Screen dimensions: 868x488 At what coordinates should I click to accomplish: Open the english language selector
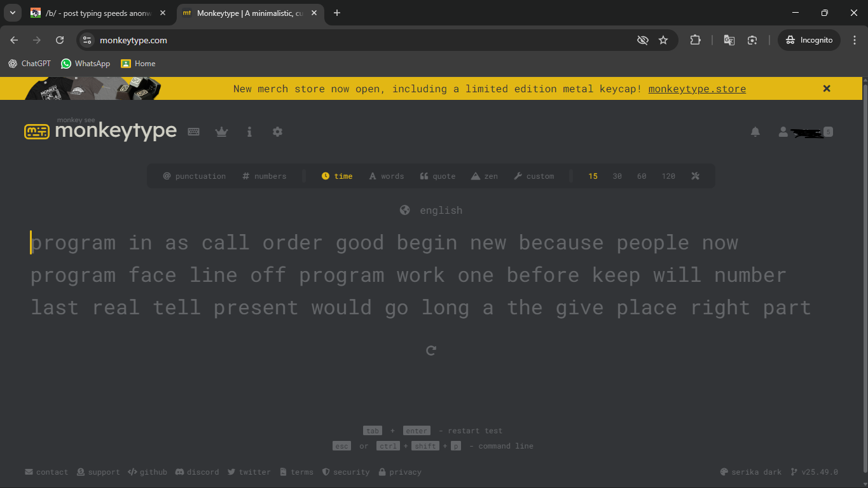click(431, 211)
